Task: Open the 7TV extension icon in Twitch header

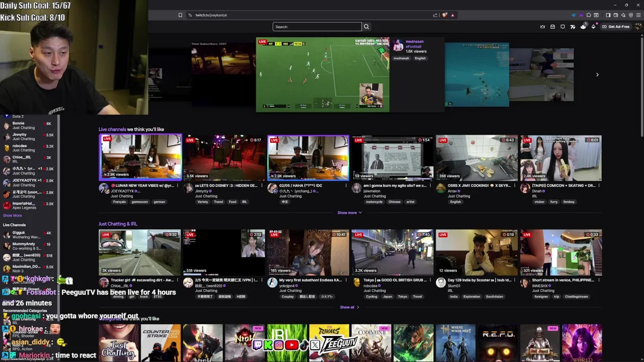Action: pyautogui.click(x=573, y=27)
